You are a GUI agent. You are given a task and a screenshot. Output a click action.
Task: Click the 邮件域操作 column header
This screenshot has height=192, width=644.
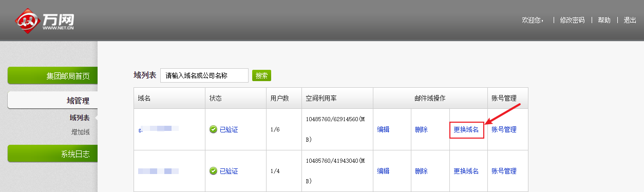[x=430, y=98]
